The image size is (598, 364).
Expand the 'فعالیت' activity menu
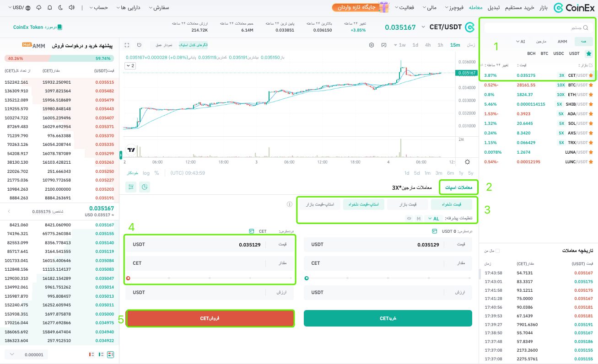[404, 8]
